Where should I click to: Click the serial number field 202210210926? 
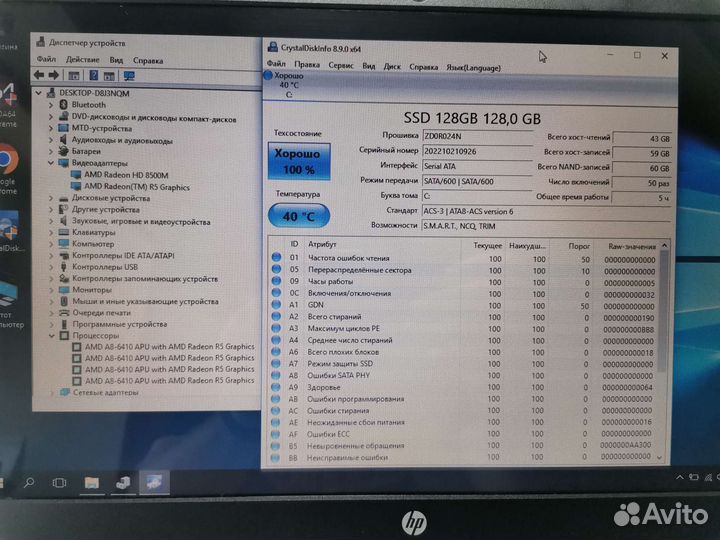[x=477, y=151]
